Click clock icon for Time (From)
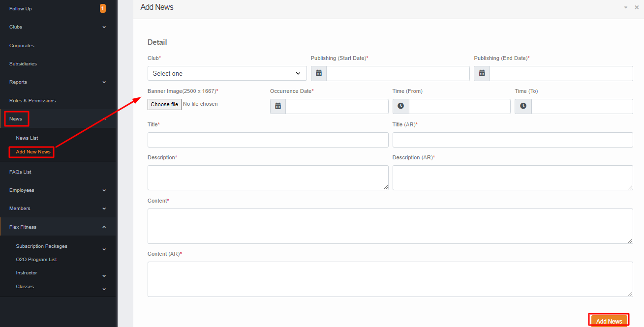Viewport: 644px width, 327px height. pos(400,106)
